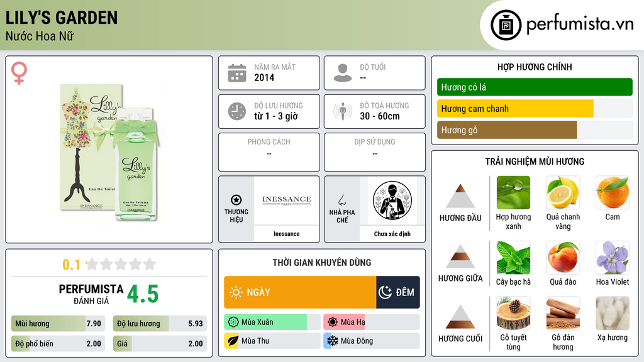Click the five-star rating row
The image size is (644, 362).
pos(121,264)
